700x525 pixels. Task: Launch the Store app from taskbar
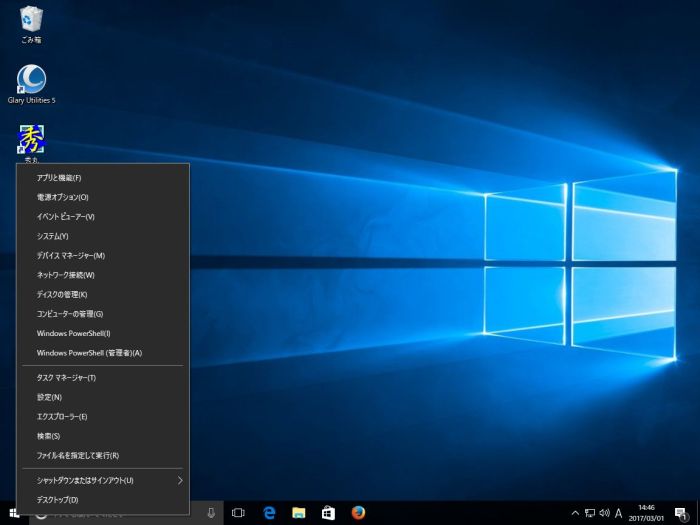click(x=328, y=512)
